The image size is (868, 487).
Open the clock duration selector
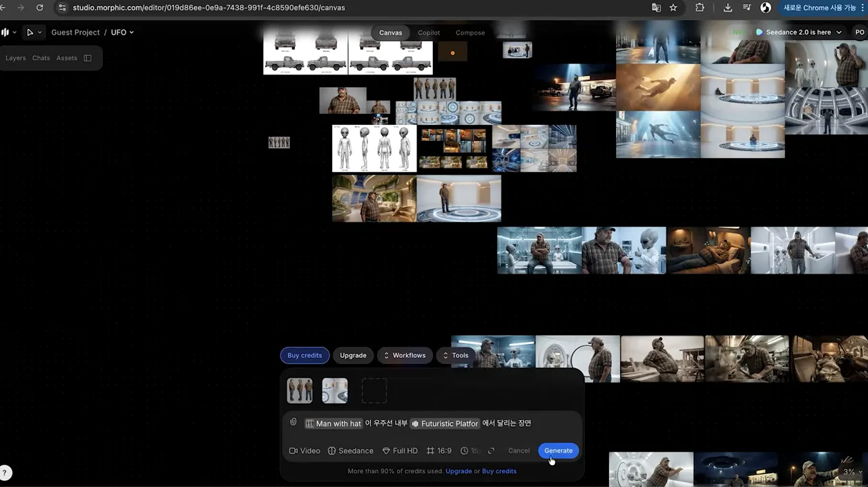pyautogui.click(x=470, y=450)
